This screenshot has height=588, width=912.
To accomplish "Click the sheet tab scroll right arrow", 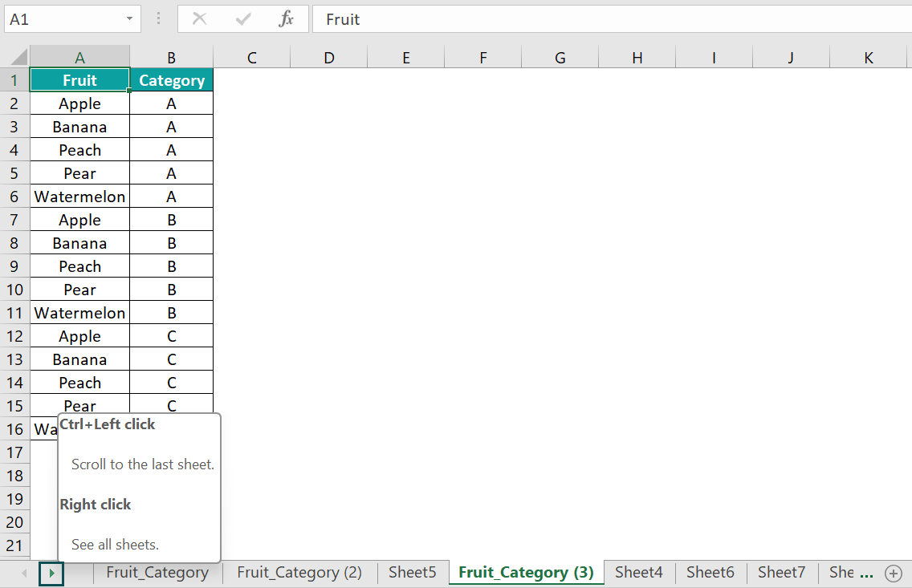I will tap(51, 573).
